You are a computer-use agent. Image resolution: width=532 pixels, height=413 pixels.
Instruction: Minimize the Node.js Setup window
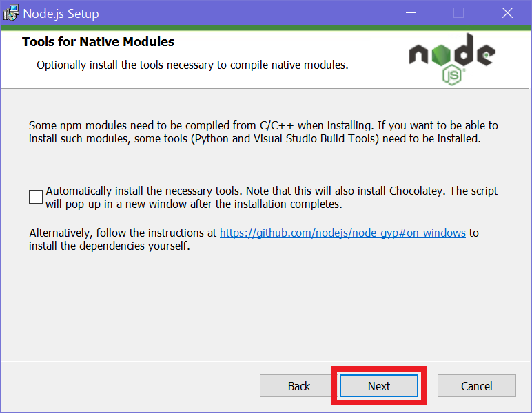pos(411,13)
